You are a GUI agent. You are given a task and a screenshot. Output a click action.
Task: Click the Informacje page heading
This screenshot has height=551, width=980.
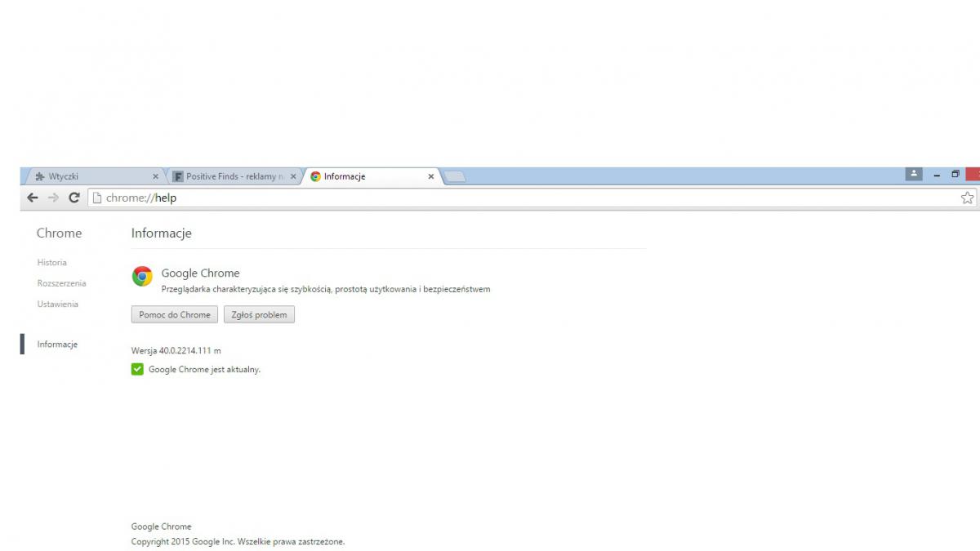click(x=161, y=233)
